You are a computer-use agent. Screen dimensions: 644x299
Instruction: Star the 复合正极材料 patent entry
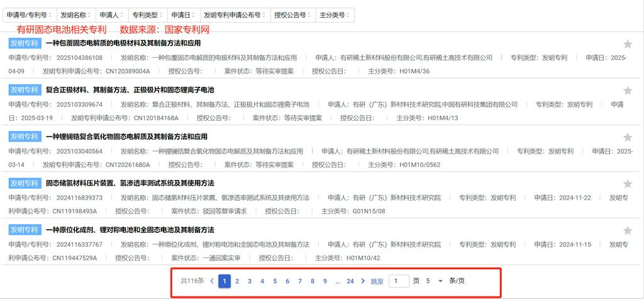[628, 91]
